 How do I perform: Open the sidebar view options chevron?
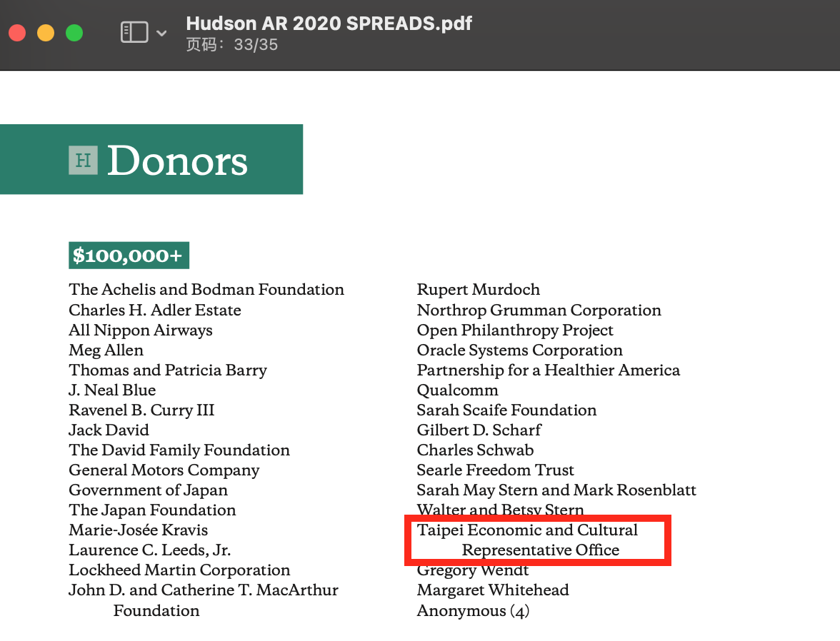coord(161,33)
